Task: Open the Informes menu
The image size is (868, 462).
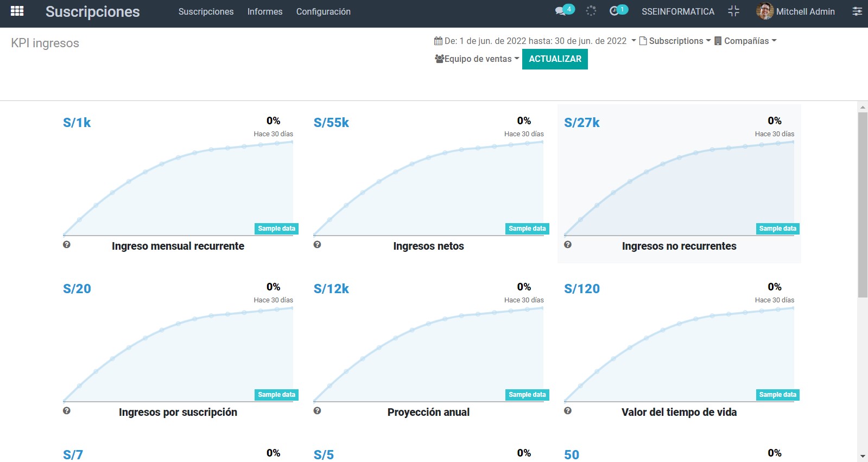Action: pos(265,11)
